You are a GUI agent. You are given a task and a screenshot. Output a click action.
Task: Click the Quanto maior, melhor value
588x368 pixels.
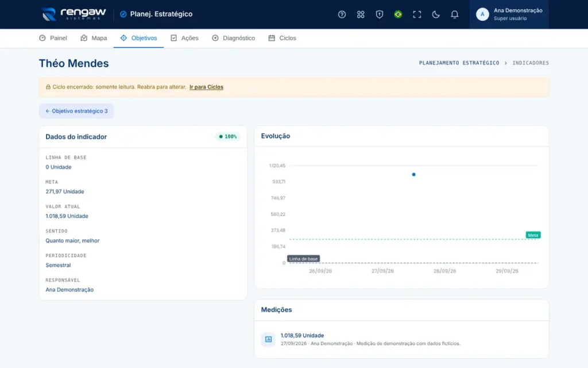[x=72, y=241]
